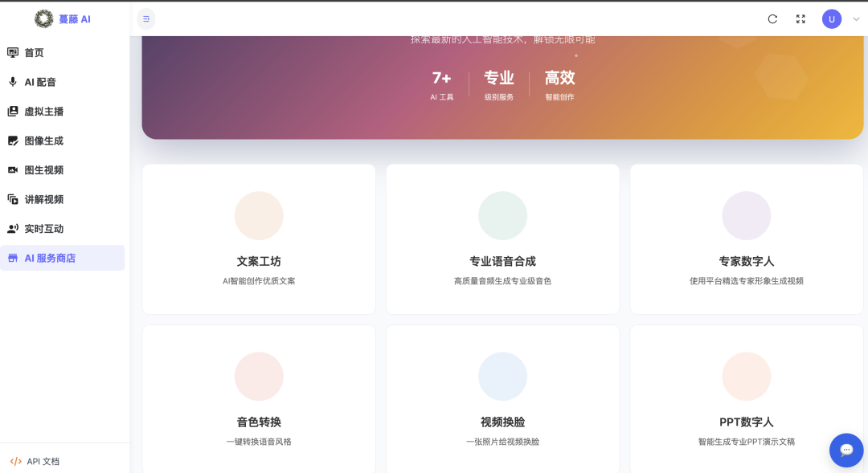Open the 专家数字人 card title
Viewport: 868px width, 473px height.
[746, 261]
